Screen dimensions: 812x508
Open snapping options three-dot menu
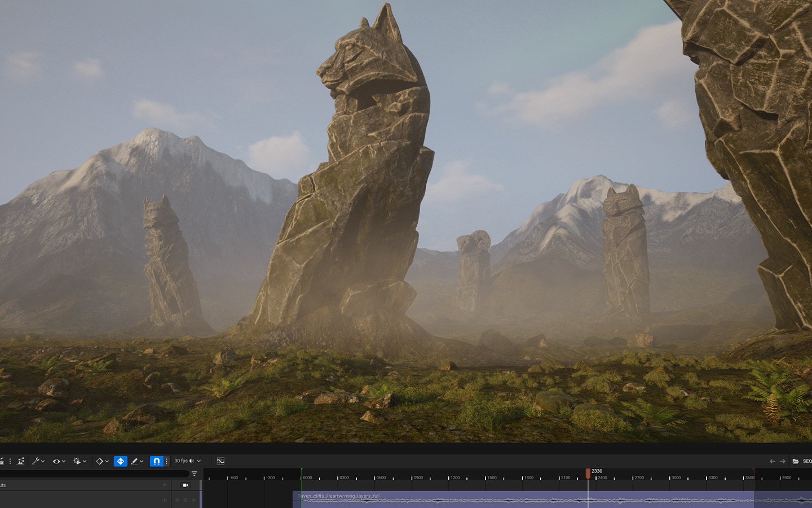click(166, 461)
